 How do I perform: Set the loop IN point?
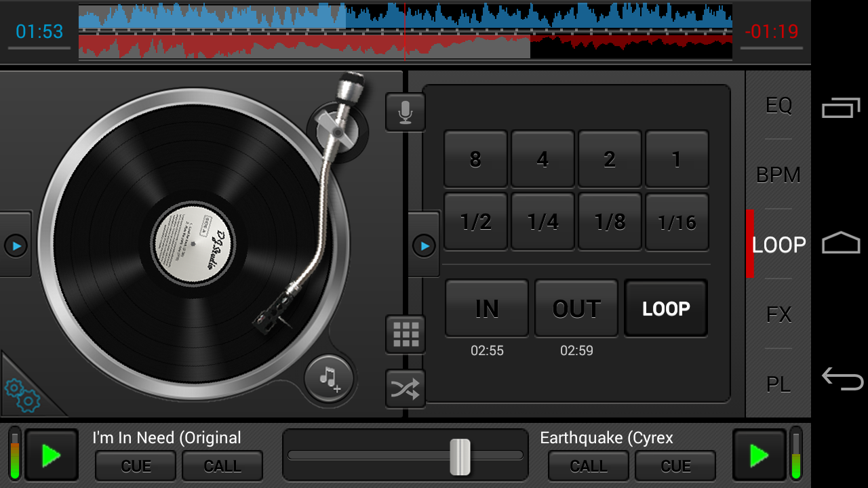tap(486, 308)
